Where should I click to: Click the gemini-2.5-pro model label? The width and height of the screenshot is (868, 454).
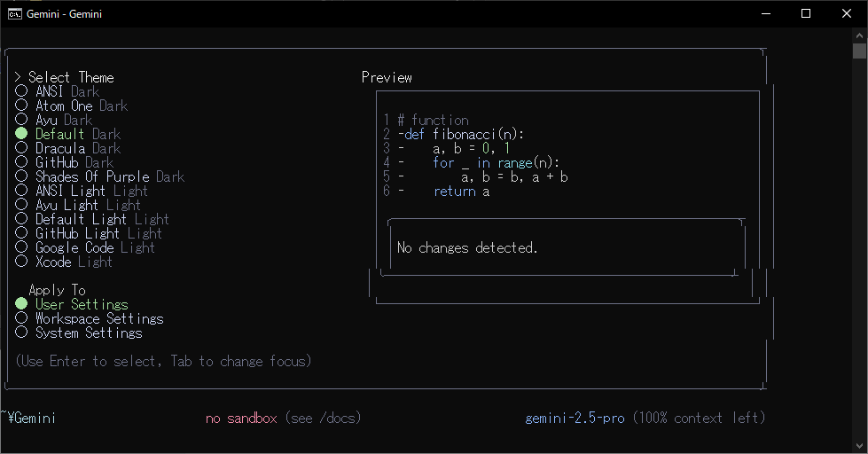575,418
